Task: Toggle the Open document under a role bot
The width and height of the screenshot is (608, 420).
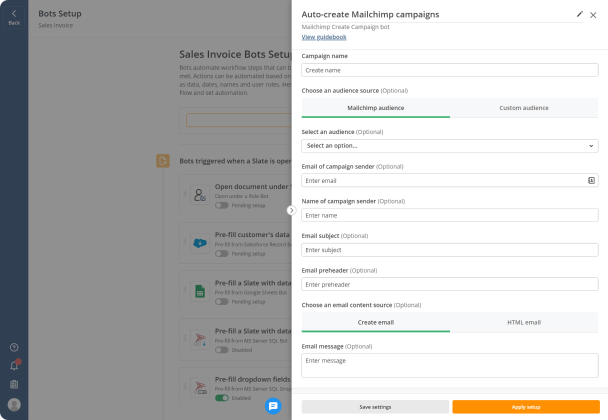Action: pos(222,206)
